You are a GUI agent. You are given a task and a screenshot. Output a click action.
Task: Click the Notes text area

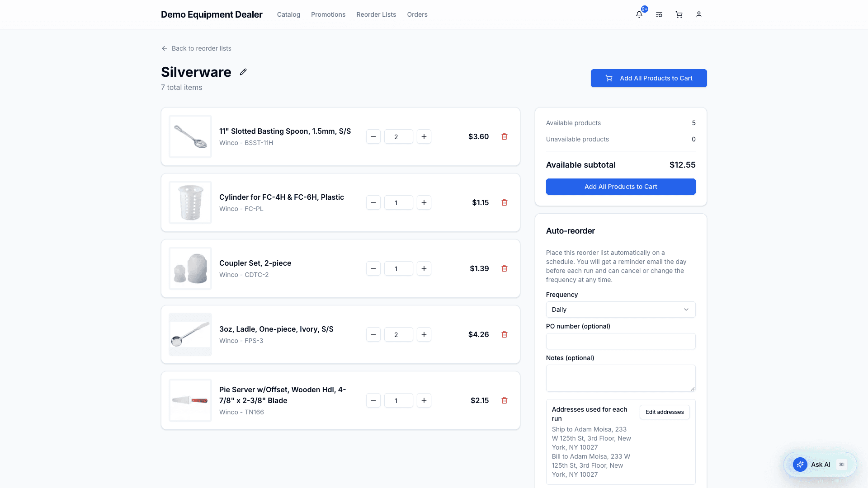coord(621,378)
